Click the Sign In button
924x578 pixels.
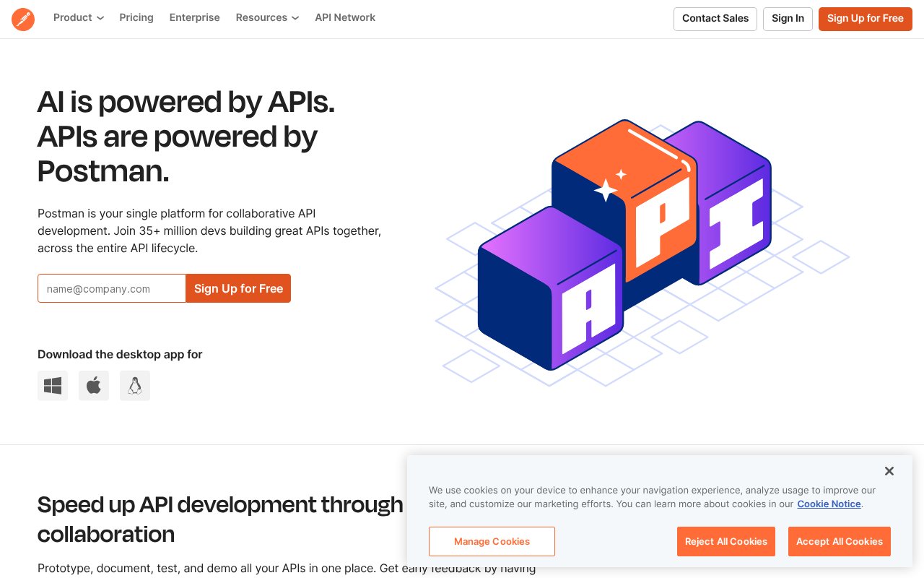(x=788, y=19)
